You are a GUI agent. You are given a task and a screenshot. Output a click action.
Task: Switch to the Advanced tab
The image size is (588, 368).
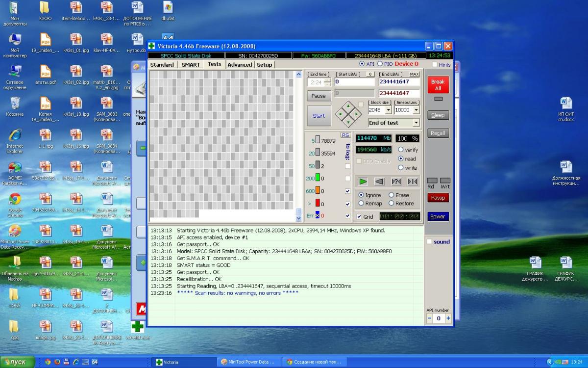pyautogui.click(x=240, y=65)
